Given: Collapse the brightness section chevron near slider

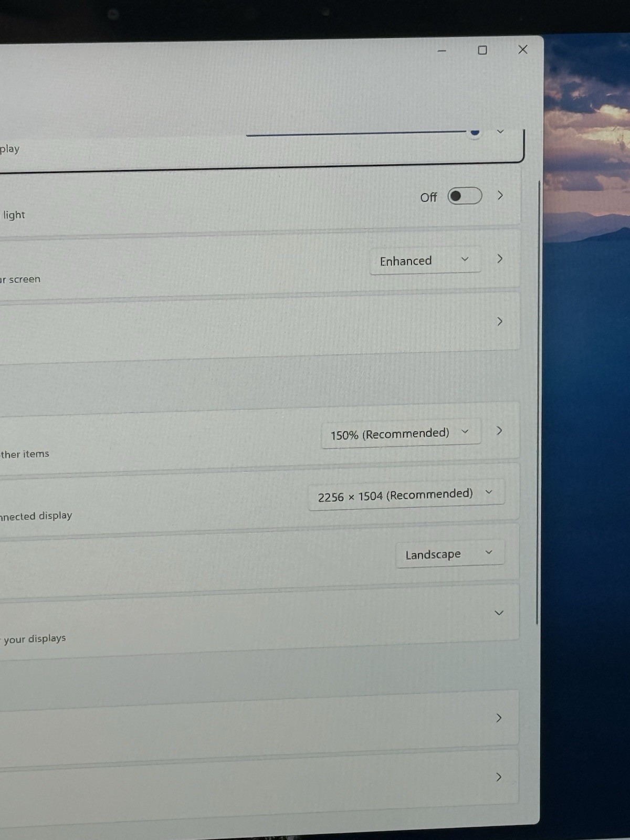Looking at the screenshot, I should point(500,131).
